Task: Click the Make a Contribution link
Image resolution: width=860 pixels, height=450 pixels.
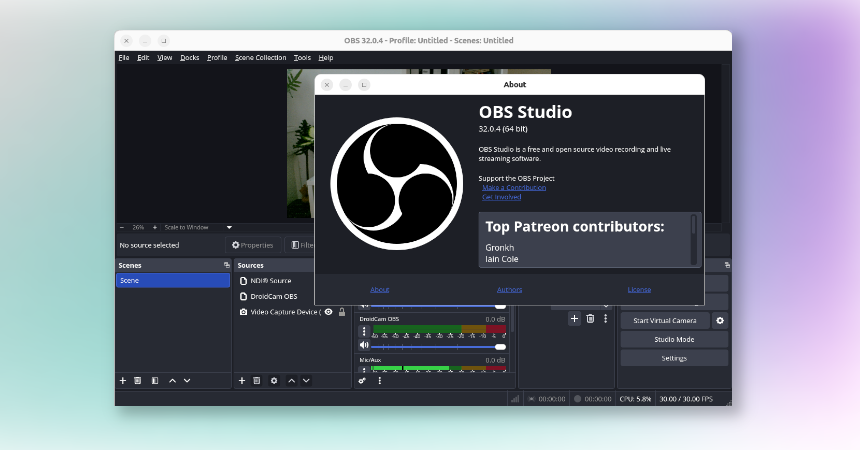Action: [514, 187]
